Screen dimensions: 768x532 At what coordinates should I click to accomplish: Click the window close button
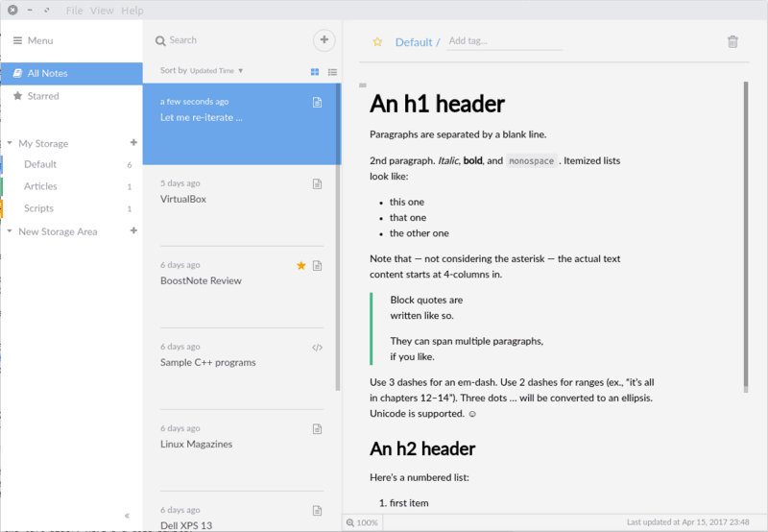(12, 10)
